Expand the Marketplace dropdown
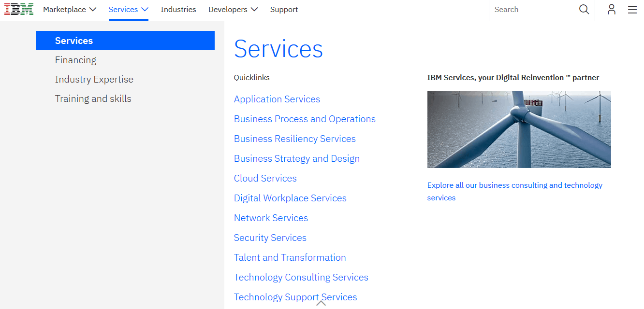This screenshot has width=644, height=309. coord(70,9)
